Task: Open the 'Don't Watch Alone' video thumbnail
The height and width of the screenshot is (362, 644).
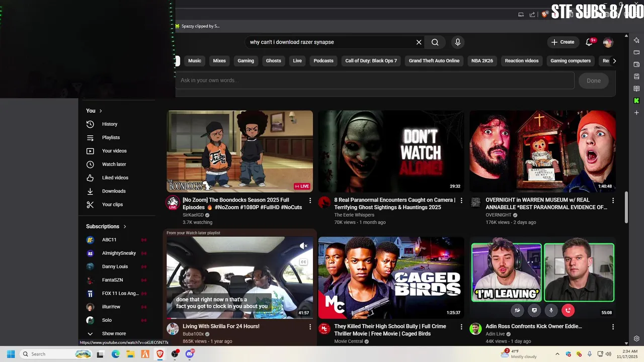Action: pos(391,151)
